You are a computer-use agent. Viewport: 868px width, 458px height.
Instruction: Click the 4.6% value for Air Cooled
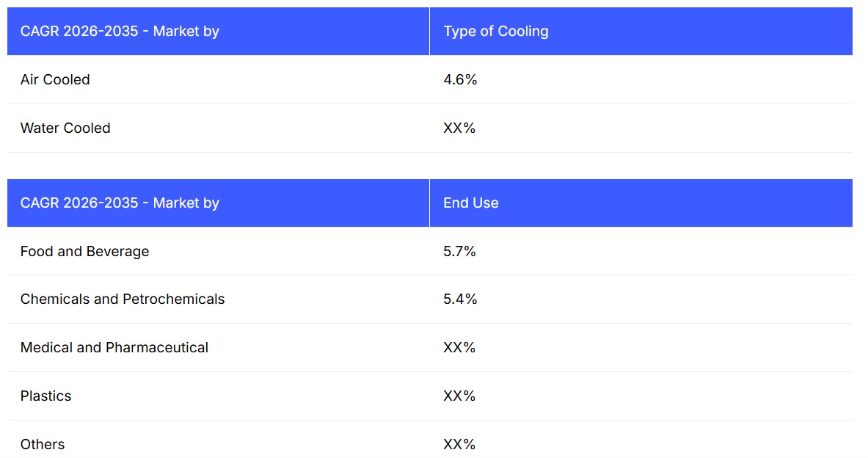(460, 80)
